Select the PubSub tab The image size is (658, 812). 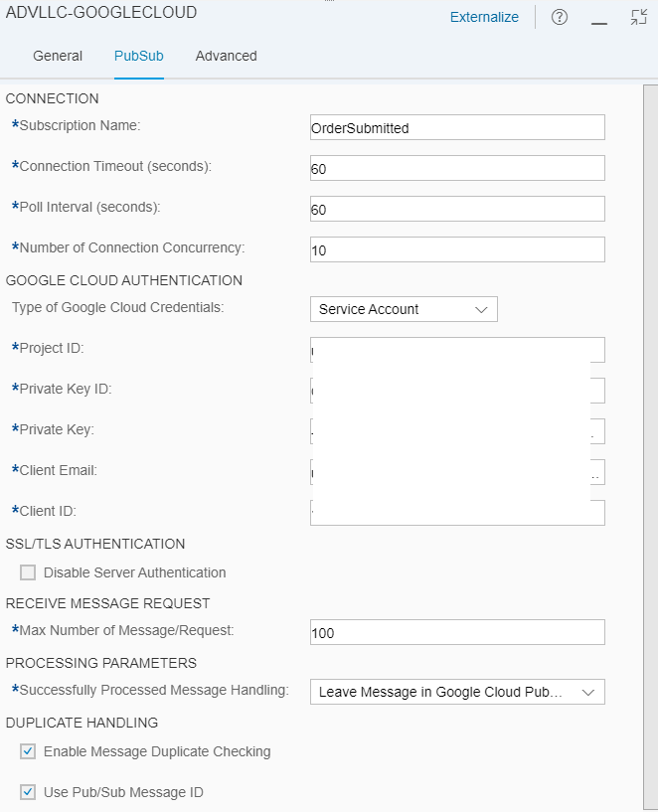click(x=138, y=56)
